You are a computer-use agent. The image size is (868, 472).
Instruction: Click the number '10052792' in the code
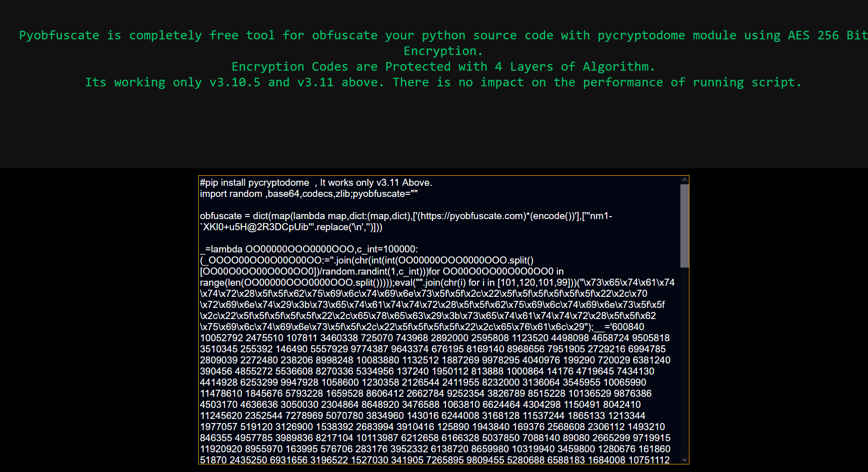tap(221, 338)
